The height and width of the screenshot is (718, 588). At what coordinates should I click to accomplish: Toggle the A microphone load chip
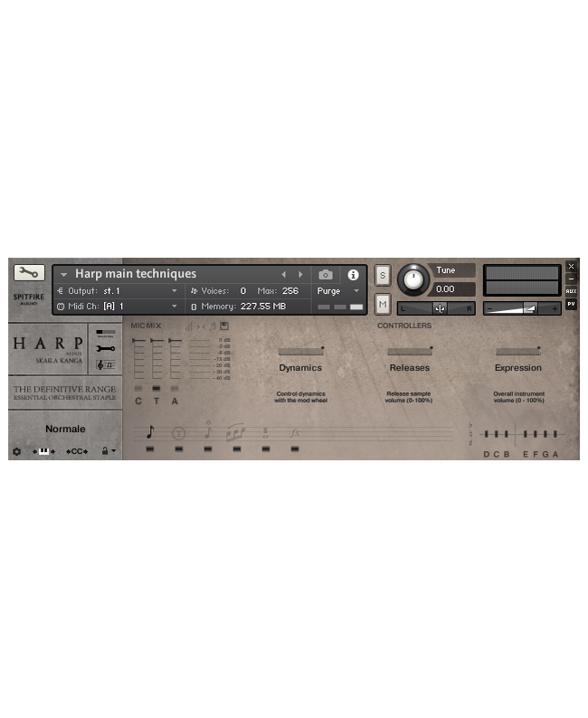(175, 388)
